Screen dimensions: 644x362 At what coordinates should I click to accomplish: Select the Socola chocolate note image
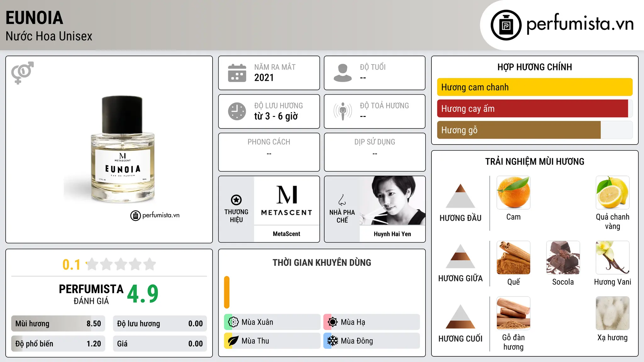coord(563,258)
